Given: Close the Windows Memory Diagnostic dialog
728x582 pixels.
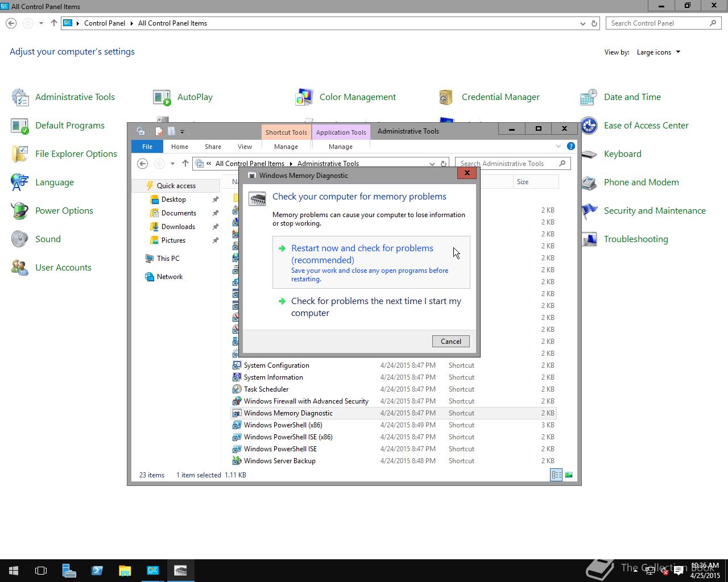Looking at the screenshot, I should click(x=467, y=173).
